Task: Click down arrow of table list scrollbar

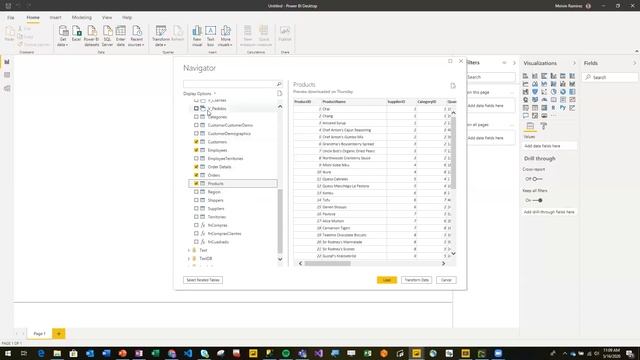Action: tap(280, 259)
